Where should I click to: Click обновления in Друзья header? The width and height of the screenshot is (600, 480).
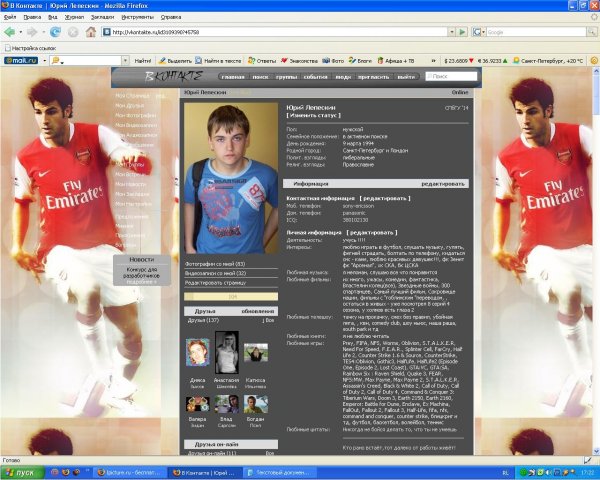pyautogui.click(x=258, y=311)
